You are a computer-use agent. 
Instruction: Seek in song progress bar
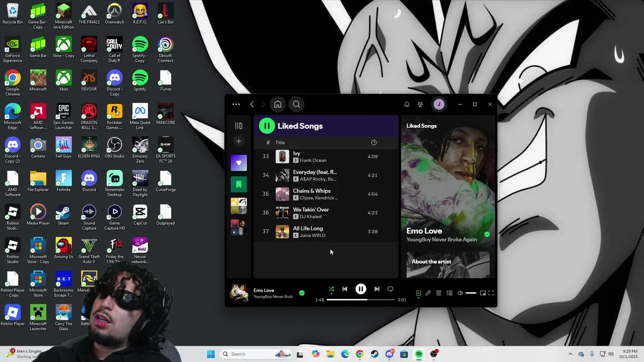(x=361, y=300)
